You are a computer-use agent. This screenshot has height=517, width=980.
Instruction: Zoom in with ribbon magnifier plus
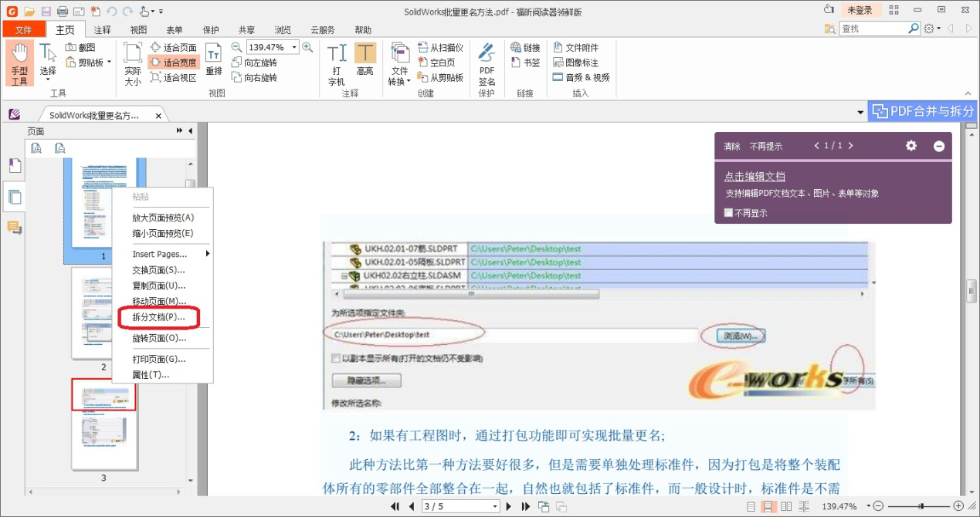(x=307, y=47)
